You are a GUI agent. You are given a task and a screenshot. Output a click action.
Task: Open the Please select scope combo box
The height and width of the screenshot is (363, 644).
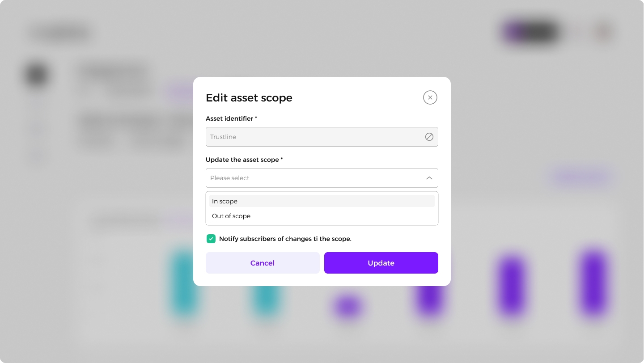(322, 178)
